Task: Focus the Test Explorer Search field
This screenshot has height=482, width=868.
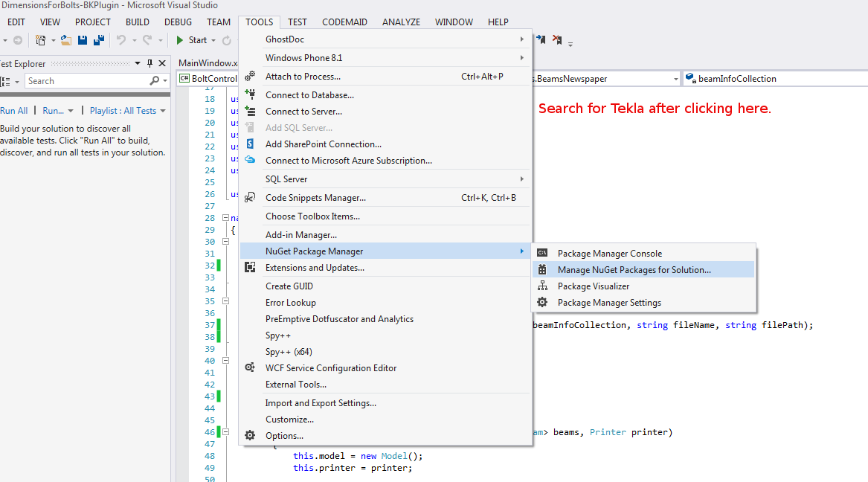Action: coord(88,81)
